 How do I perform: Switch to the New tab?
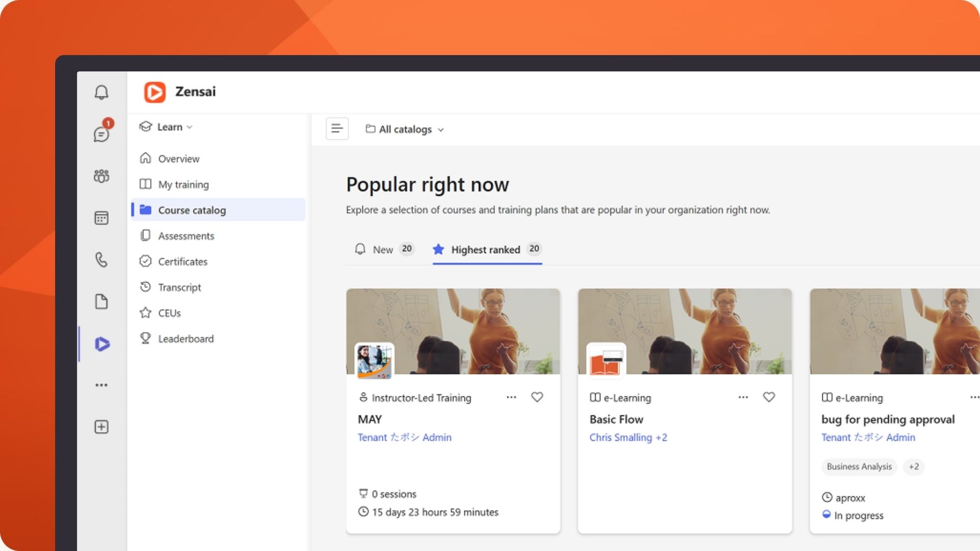(384, 249)
